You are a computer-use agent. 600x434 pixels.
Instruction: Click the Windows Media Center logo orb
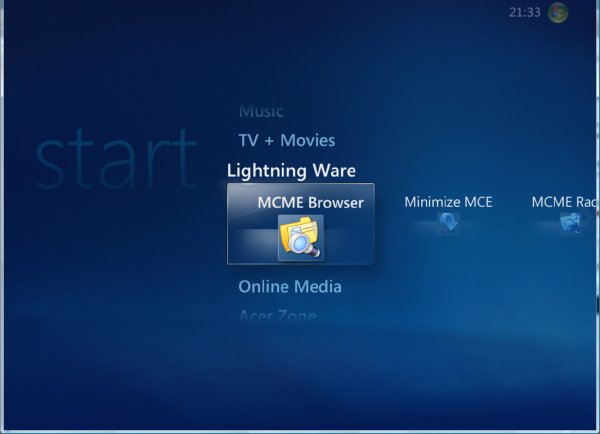pyautogui.click(x=558, y=13)
